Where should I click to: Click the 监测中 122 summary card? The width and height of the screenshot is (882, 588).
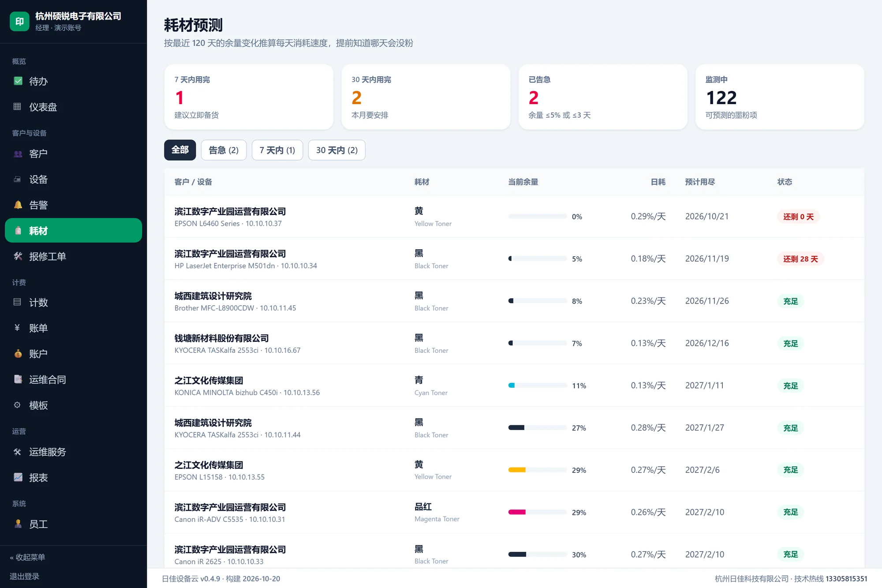pyautogui.click(x=780, y=97)
